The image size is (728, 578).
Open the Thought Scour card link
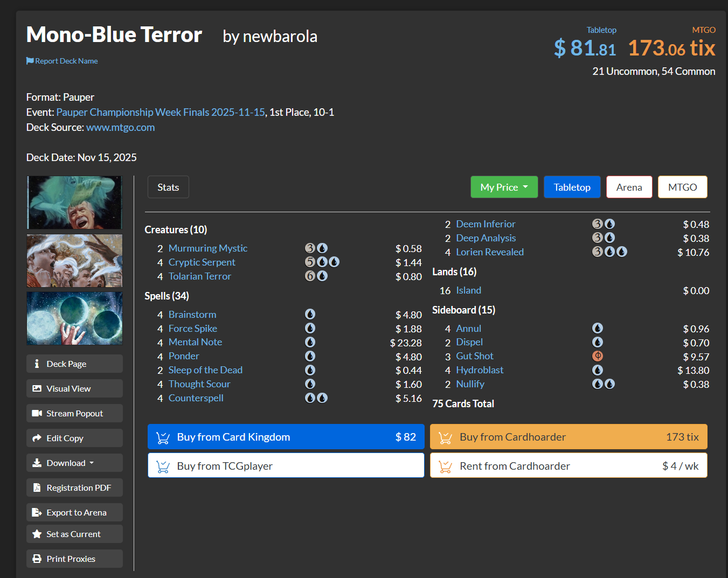(x=199, y=384)
